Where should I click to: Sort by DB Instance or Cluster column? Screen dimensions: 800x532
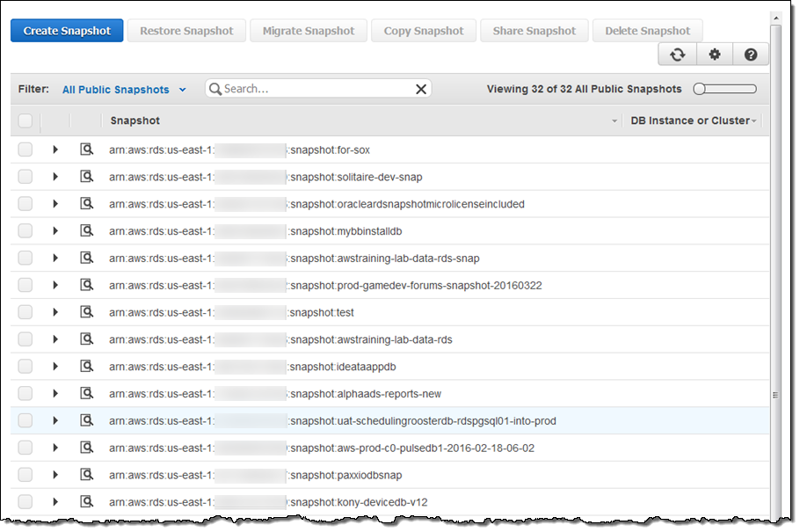tap(690, 120)
